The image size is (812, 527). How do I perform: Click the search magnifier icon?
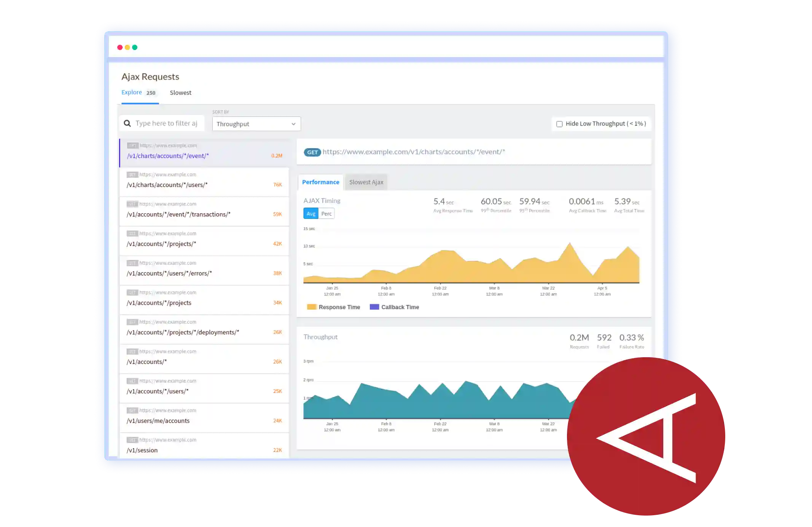click(x=127, y=123)
